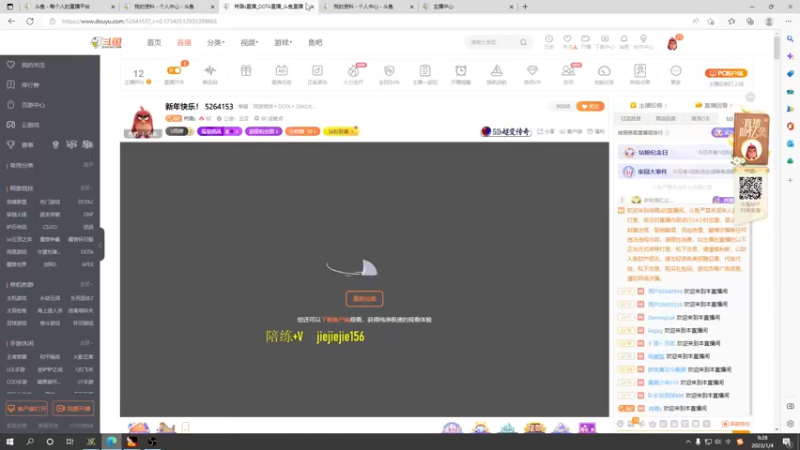Click the history clock icon in header
Image resolution: width=800 pixels, height=450 pixels.
[x=549, y=39]
